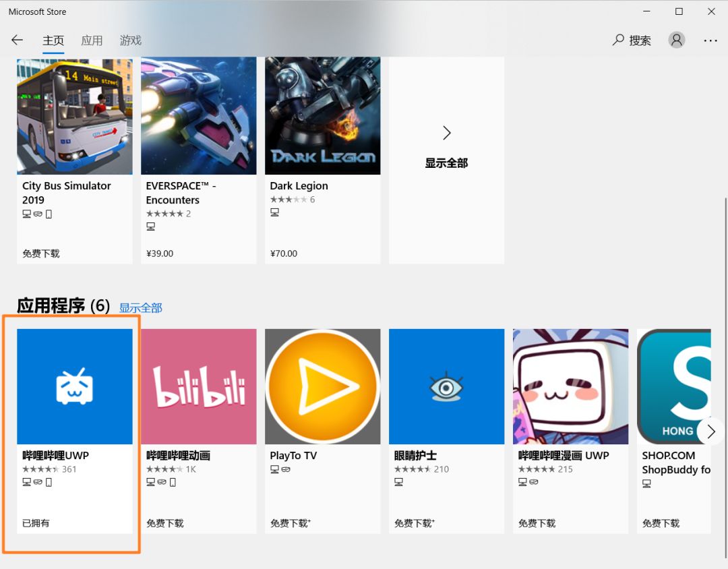
Task: Click 显示全部 link beside 应用程序
Action: pos(141,307)
